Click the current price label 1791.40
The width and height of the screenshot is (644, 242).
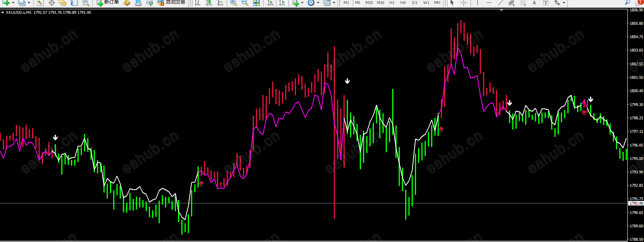point(635,203)
